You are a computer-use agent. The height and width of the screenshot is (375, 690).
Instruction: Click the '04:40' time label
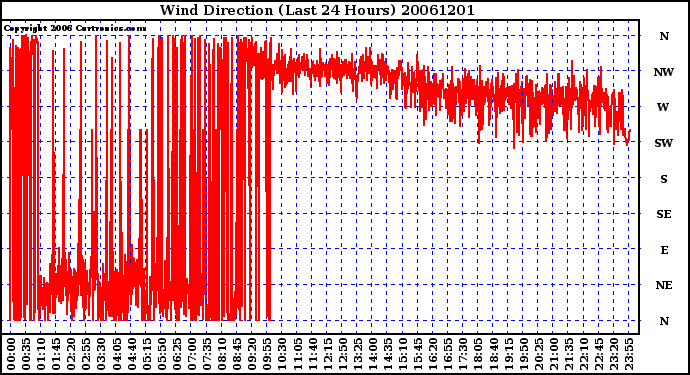point(132,354)
